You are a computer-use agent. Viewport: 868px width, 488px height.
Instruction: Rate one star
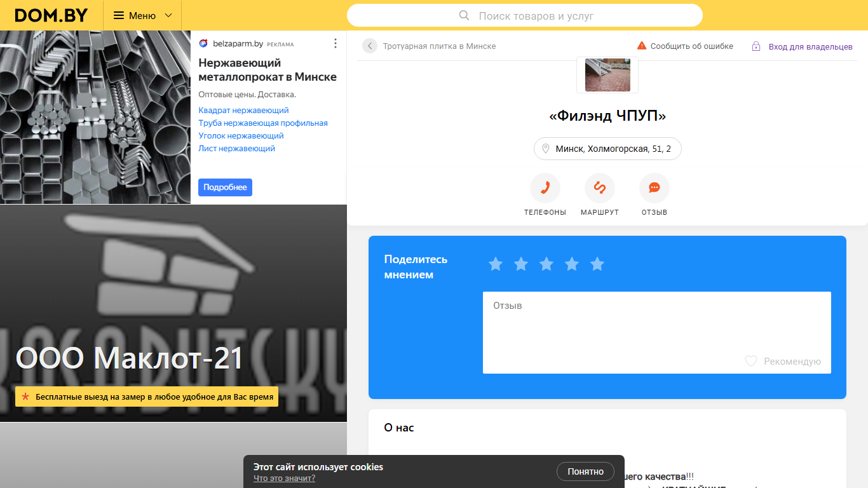[496, 264]
